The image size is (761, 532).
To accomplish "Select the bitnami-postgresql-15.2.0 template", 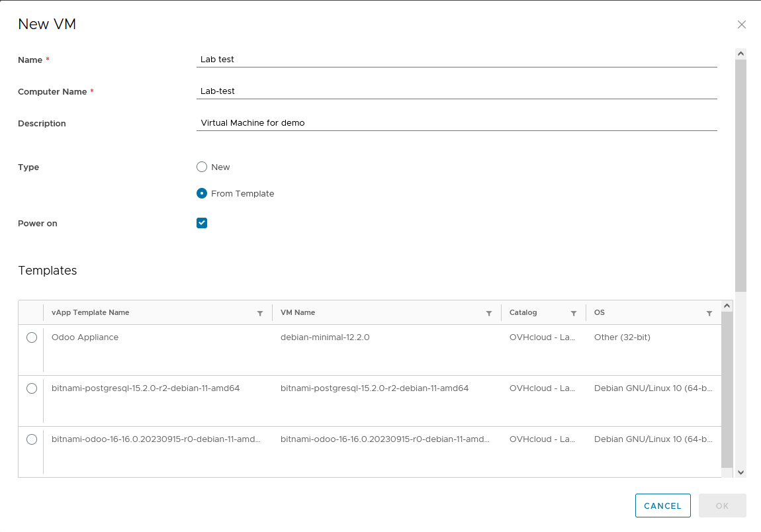I will 31,388.
